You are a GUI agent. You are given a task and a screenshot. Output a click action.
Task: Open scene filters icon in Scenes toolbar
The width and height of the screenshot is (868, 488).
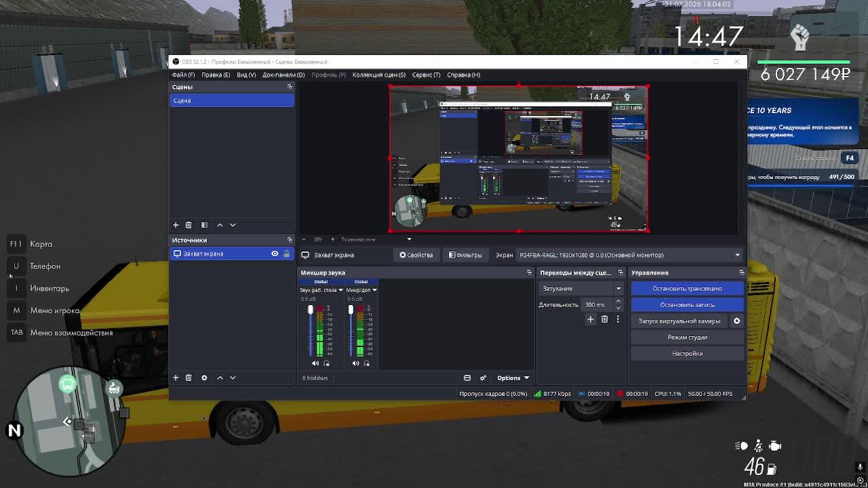coord(204,225)
